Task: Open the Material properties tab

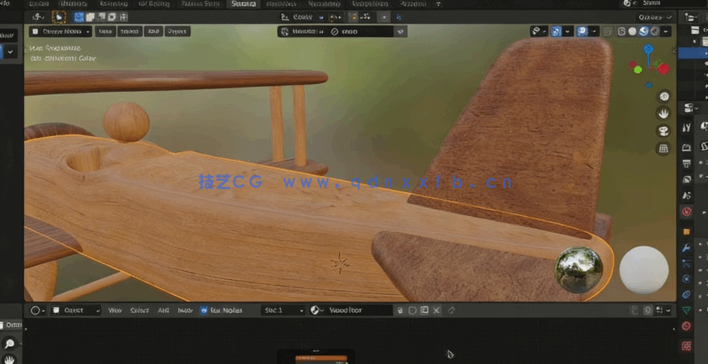Action: [x=686, y=326]
